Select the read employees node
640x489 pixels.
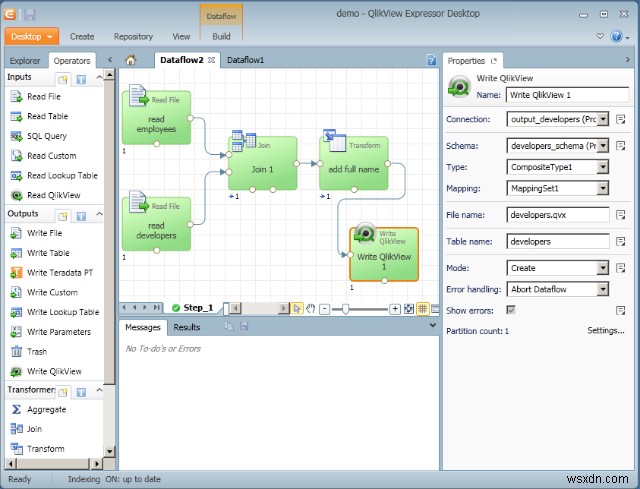point(156,118)
